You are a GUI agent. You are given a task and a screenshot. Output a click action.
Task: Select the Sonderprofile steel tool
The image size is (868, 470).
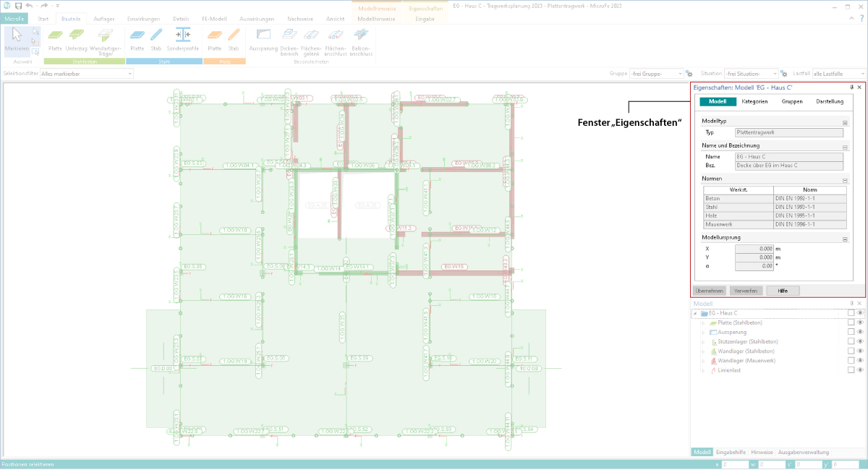coord(182,39)
